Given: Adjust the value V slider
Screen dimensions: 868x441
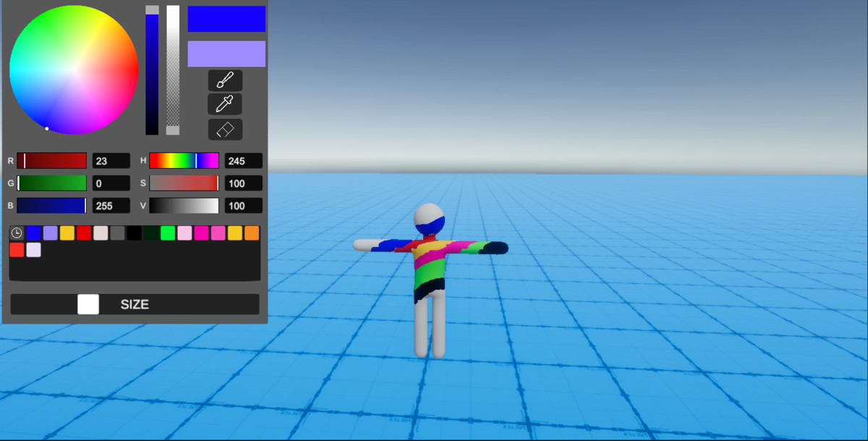Looking at the screenshot, I should pyautogui.click(x=184, y=206).
